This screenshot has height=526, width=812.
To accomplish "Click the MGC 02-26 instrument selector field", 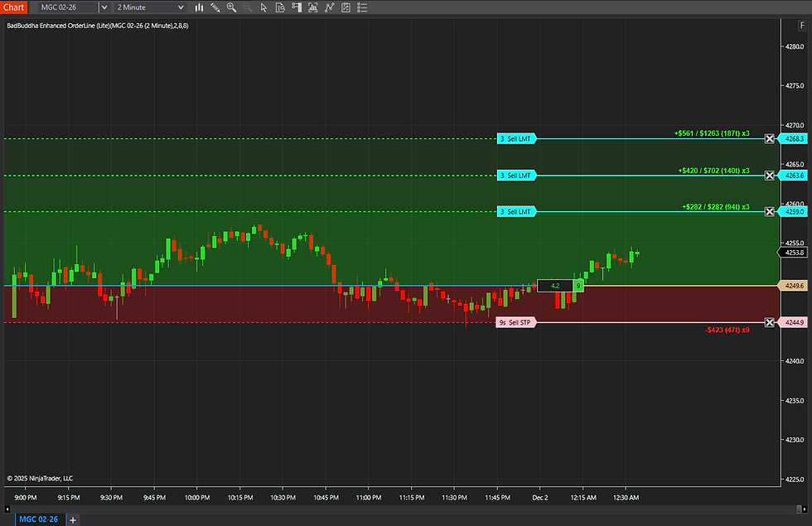I will (67, 7).
